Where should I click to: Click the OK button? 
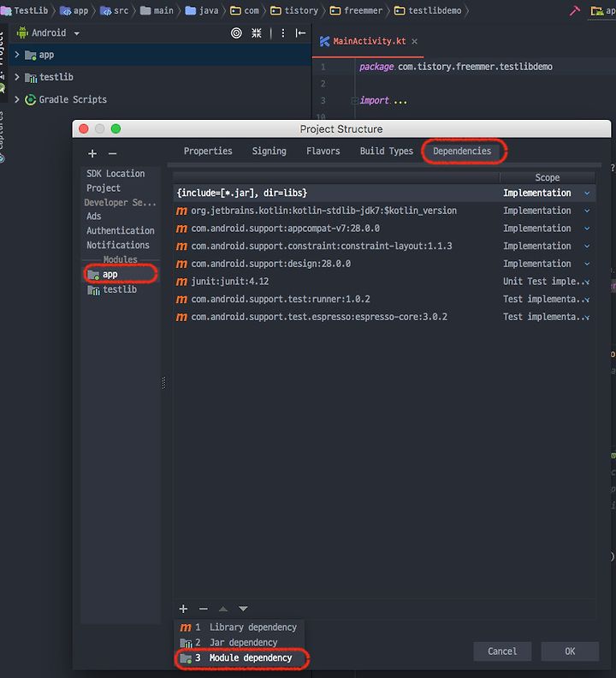click(570, 651)
